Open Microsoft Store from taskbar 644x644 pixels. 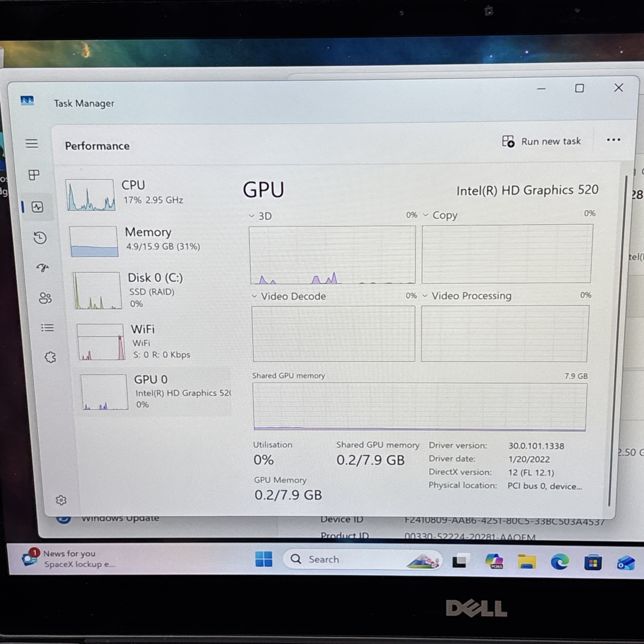(593, 562)
